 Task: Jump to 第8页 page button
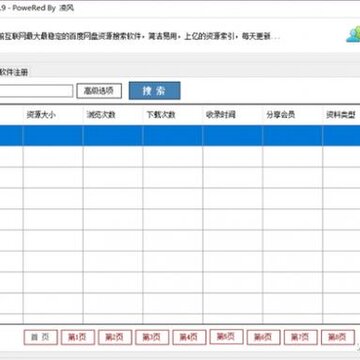click(338, 337)
